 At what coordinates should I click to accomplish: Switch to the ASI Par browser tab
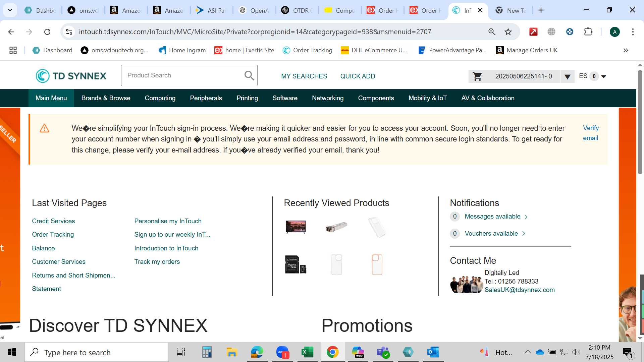[211, 10]
